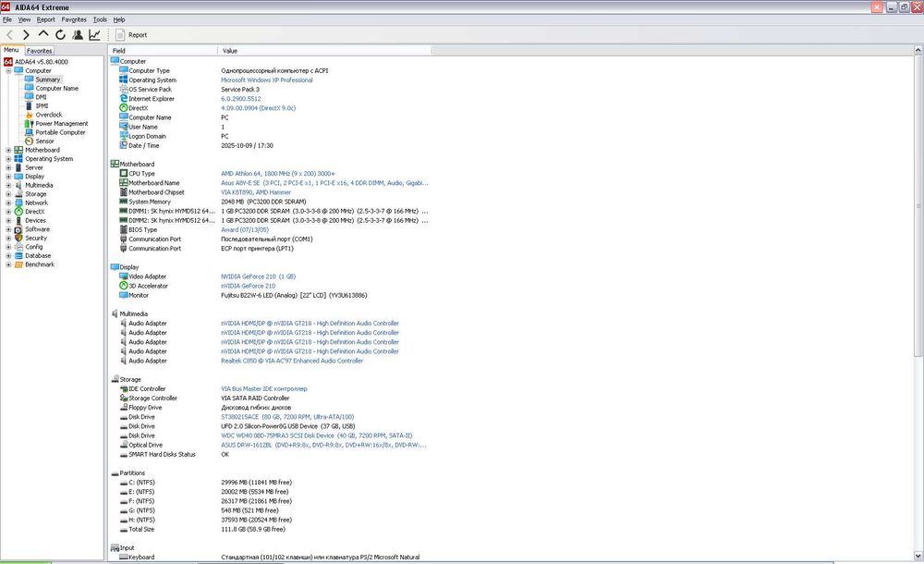Click the vertical scrollbar down arrow

click(918, 557)
